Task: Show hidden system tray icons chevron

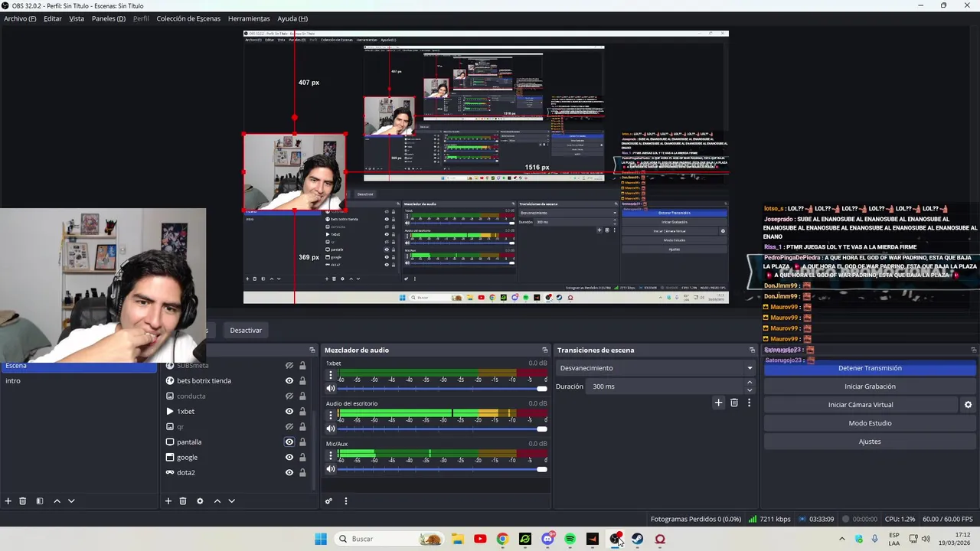Action: (x=842, y=539)
